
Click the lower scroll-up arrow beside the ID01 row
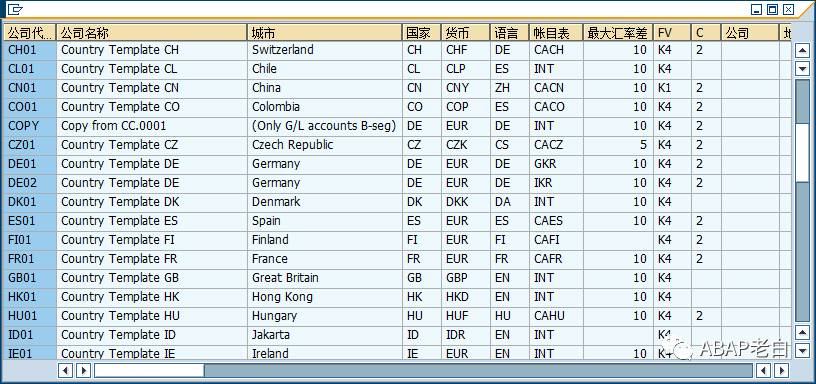coord(802,332)
